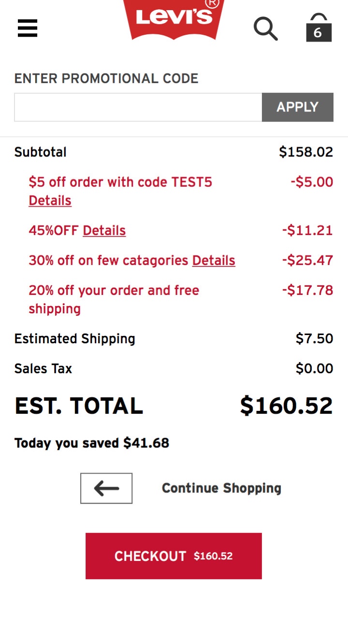Click the Subtotal amount $158.02
The image size is (348, 644).
306,152
